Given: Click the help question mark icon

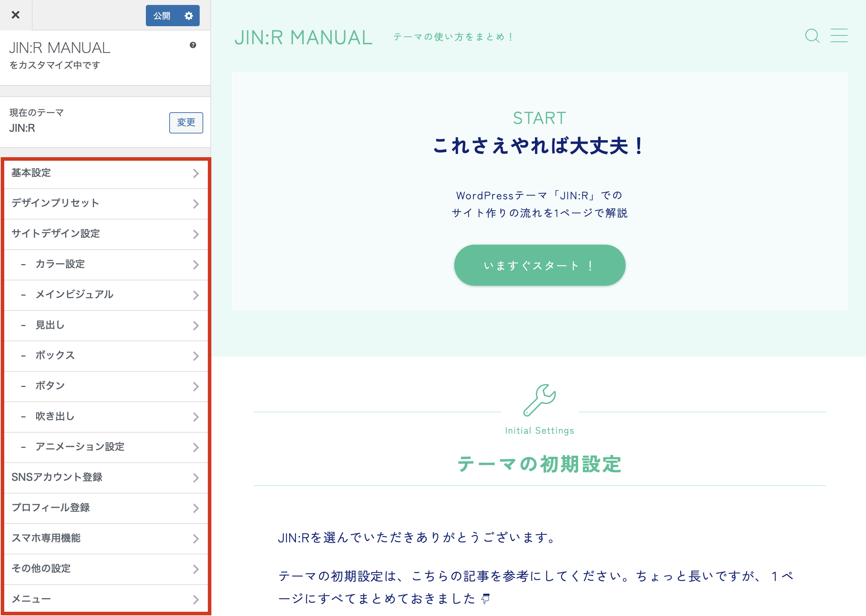Looking at the screenshot, I should pyautogui.click(x=193, y=45).
